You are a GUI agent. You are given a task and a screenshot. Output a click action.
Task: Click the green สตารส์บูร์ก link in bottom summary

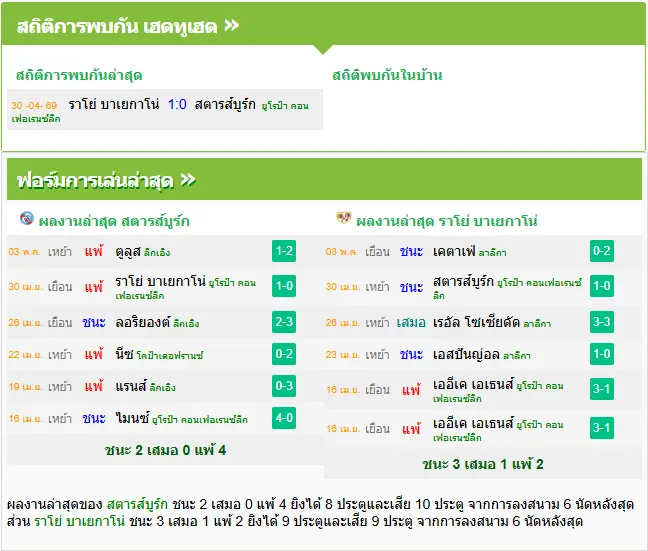click(137, 504)
